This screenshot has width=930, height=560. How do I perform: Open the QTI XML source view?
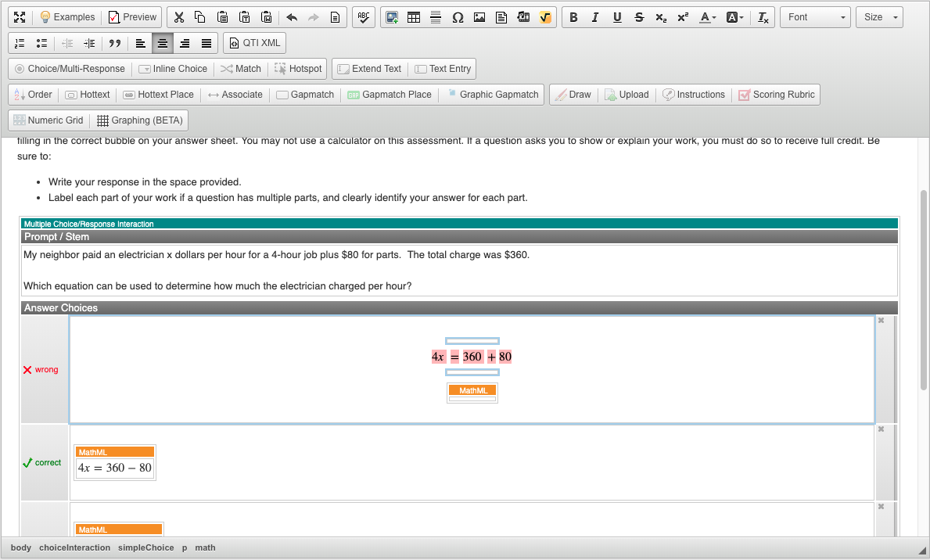pyautogui.click(x=254, y=43)
